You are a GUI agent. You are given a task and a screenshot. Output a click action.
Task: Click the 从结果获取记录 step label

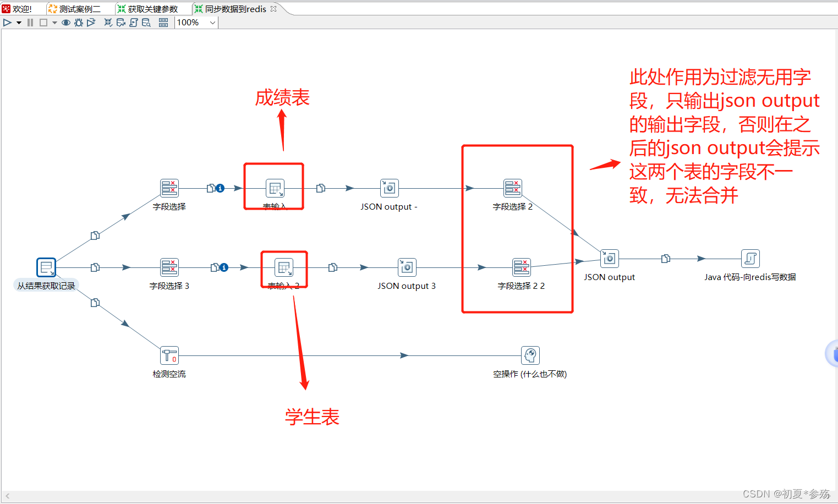[46, 286]
